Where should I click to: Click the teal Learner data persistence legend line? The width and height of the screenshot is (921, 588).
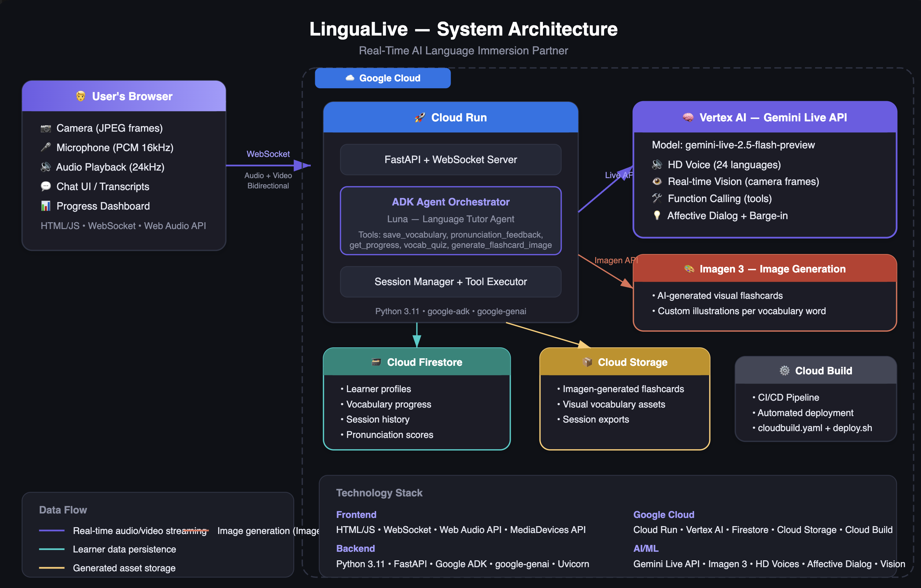pyautogui.click(x=52, y=549)
